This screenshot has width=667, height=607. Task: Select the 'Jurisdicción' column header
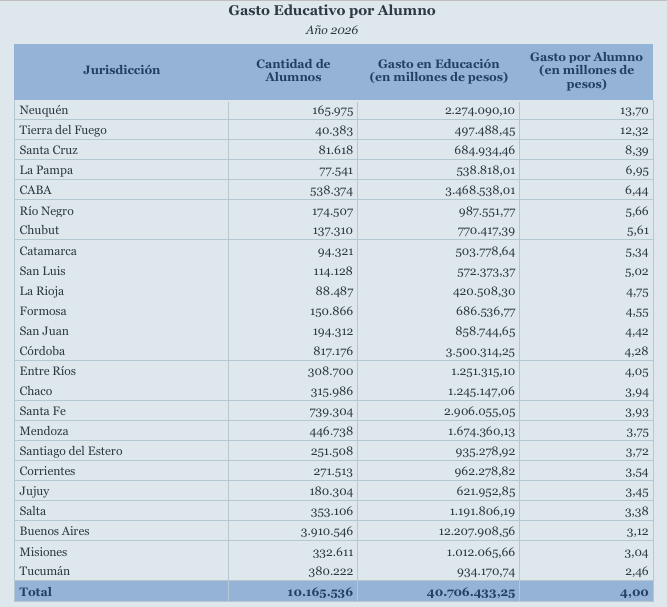tap(122, 70)
